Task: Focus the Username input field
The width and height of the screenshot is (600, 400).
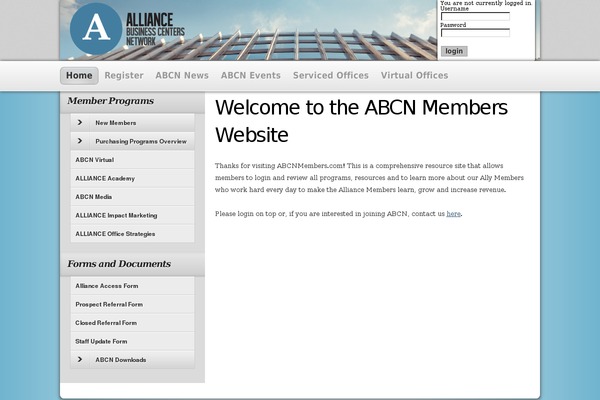Action: tap(475, 16)
